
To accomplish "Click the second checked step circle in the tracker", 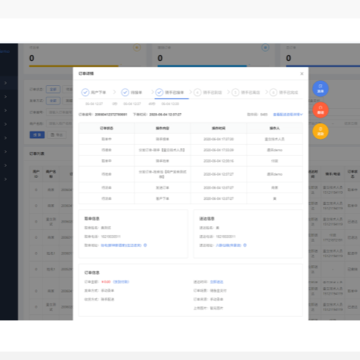I will [x=125, y=92].
